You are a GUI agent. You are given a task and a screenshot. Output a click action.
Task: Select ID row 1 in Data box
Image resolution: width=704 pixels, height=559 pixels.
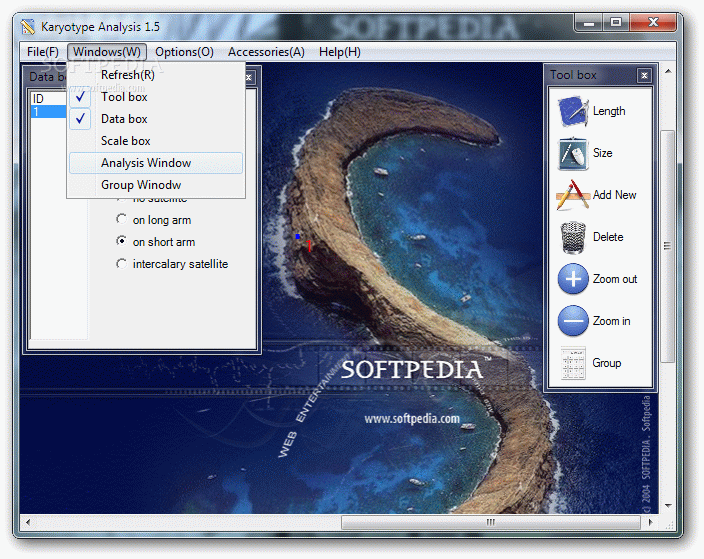pos(48,112)
